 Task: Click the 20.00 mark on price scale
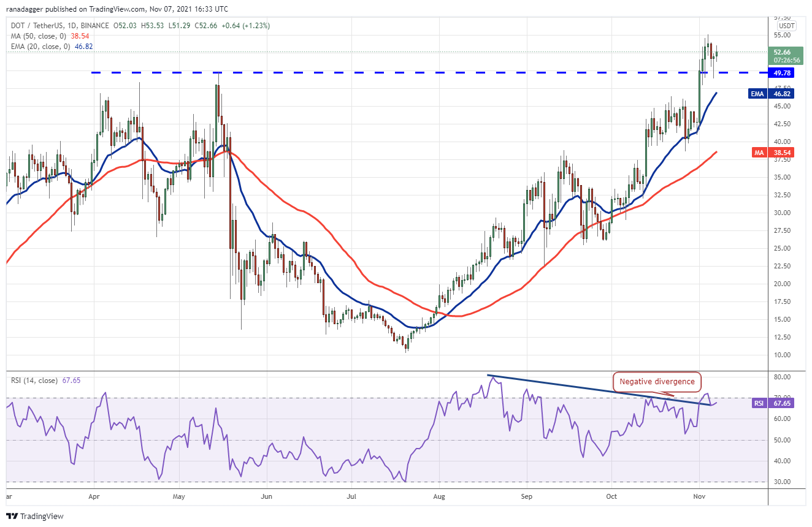point(781,284)
